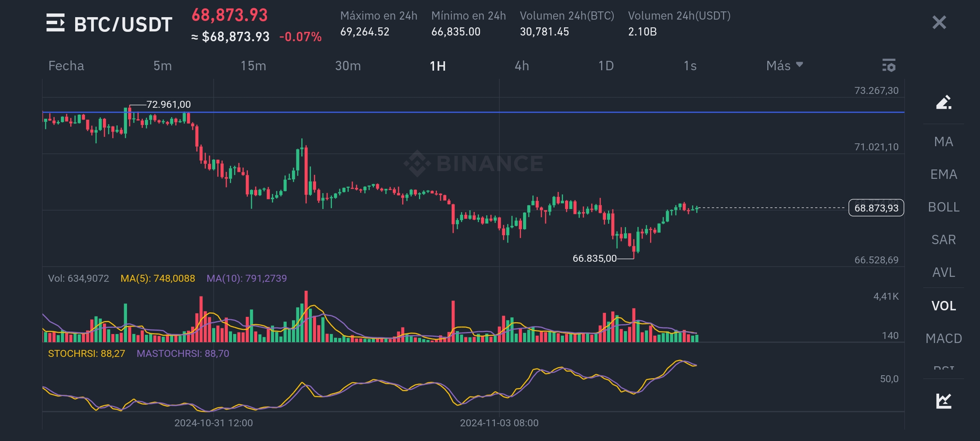Image resolution: width=980 pixels, height=441 pixels.
Task: Click the 2024-10-31 12:00 time axis label
Action: [214, 423]
